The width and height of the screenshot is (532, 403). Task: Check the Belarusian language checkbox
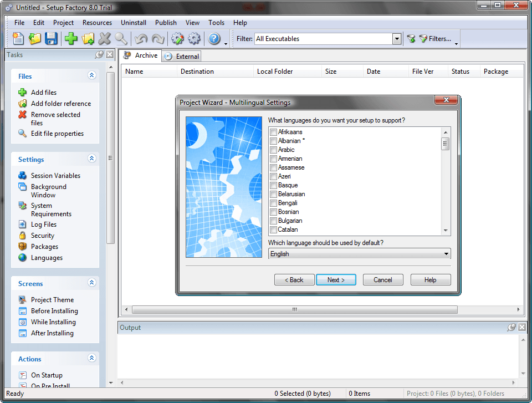pyautogui.click(x=273, y=194)
